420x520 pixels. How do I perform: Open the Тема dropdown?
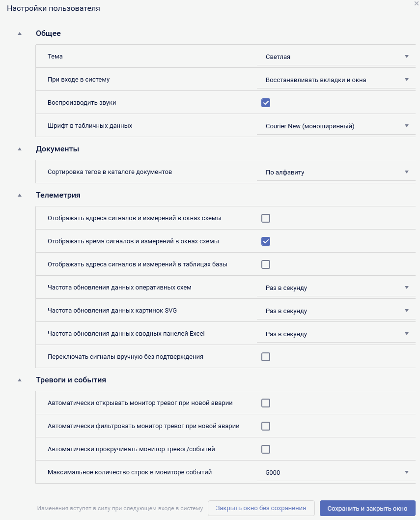tap(336, 57)
